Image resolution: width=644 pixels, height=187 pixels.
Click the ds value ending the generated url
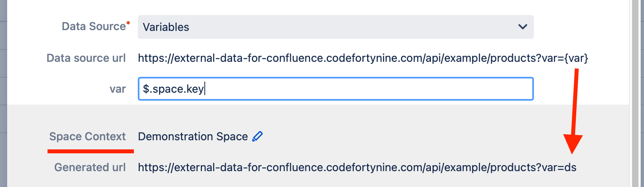coord(570,168)
